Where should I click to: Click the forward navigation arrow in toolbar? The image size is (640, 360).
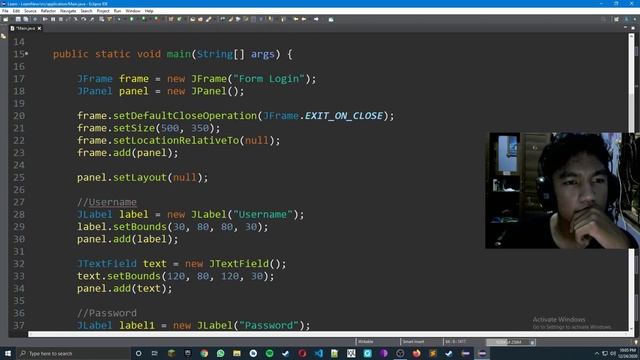pos(316,19)
